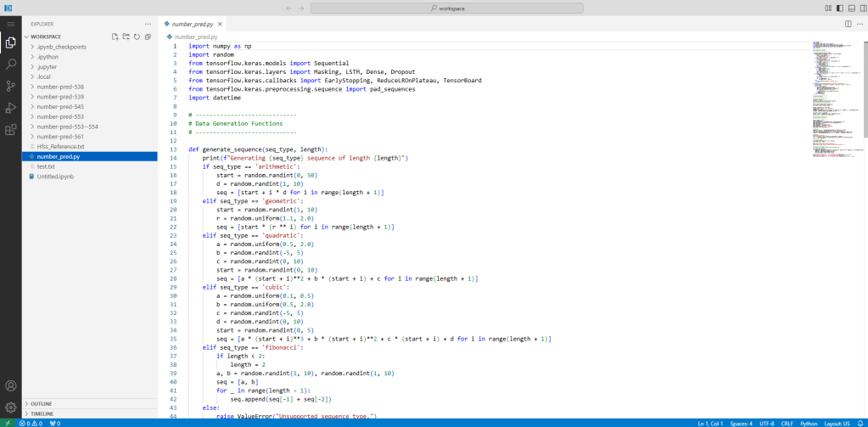Open the Run and Debug view
Image resolution: width=868 pixels, height=427 pixels.
tap(10, 108)
